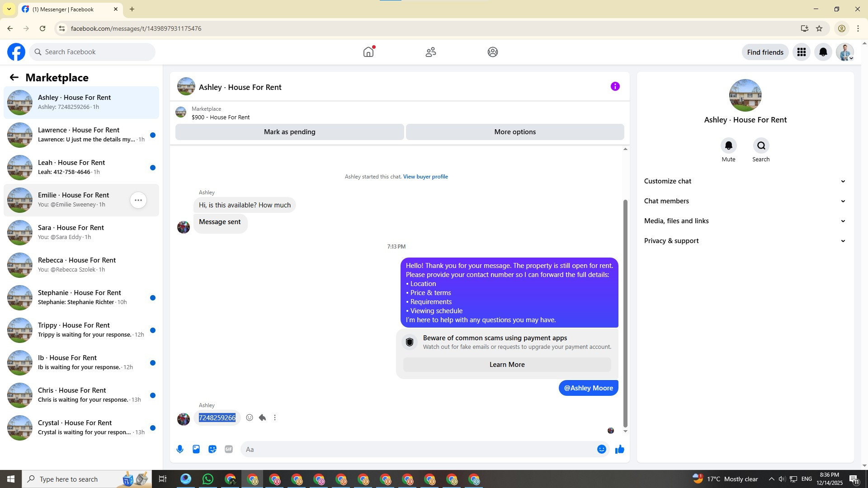Click the Mark as pending button
The width and height of the screenshot is (868, 488).
289,132
